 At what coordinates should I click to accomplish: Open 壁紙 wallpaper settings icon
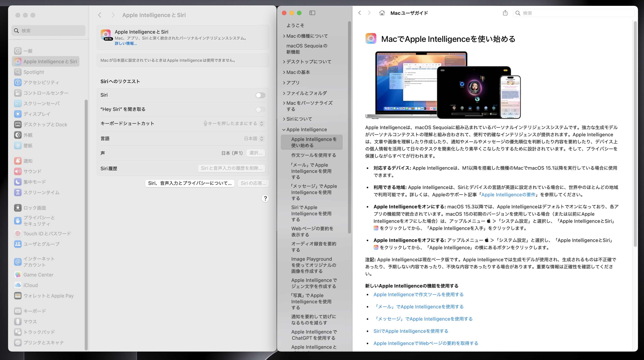point(18,145)
